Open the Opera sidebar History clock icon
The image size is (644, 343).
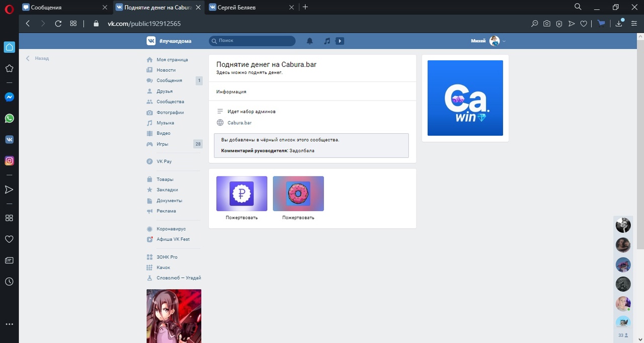9,282
